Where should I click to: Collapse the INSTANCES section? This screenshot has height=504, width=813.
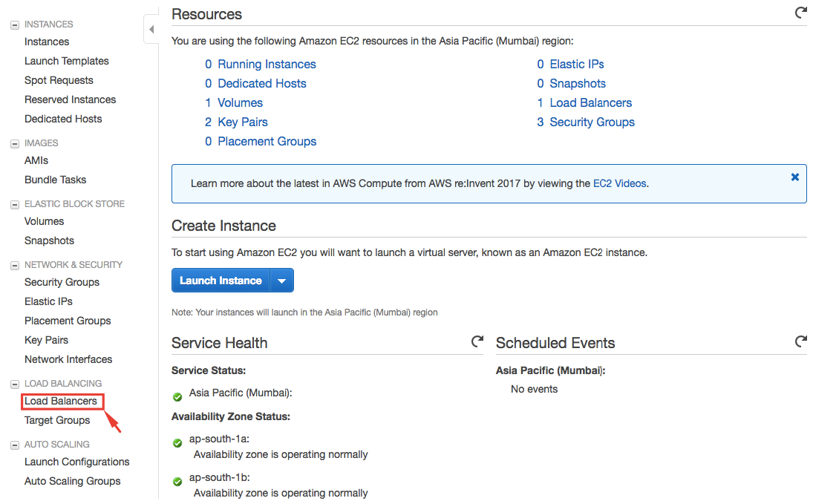15,24
